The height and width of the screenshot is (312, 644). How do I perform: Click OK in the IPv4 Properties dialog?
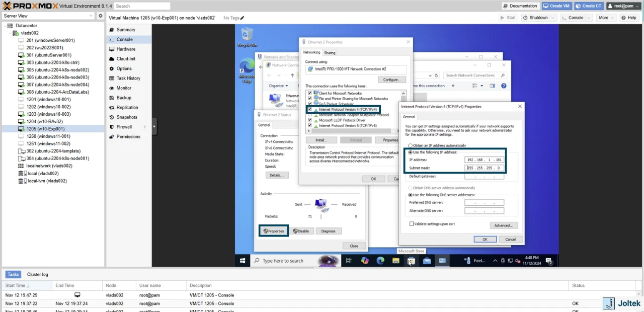coord(485,240)
